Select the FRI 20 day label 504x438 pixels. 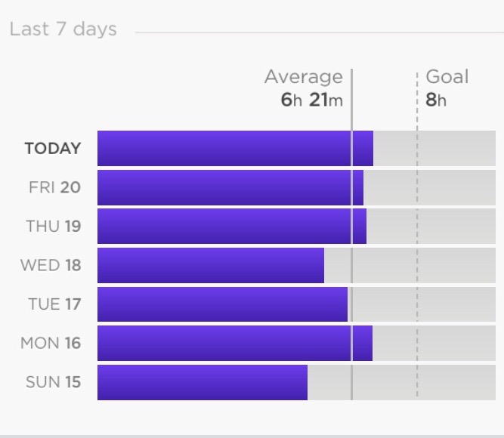click(54, 187)
